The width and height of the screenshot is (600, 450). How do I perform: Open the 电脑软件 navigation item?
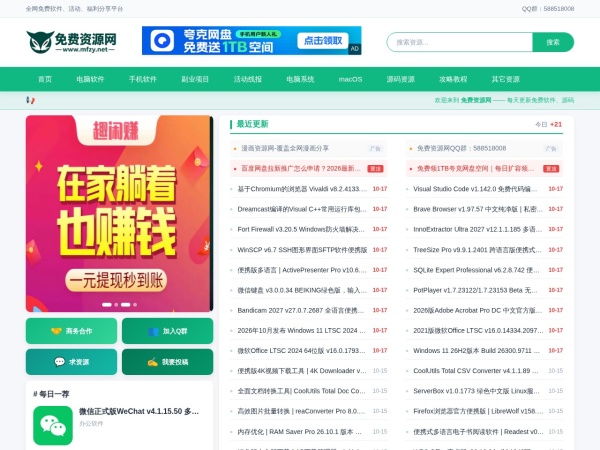pos(90,79)
